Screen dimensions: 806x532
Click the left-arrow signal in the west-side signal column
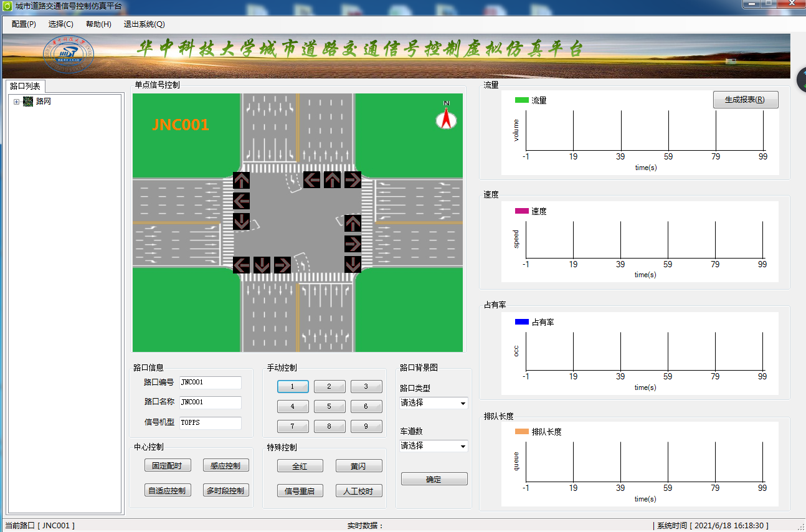pos(241,201)
